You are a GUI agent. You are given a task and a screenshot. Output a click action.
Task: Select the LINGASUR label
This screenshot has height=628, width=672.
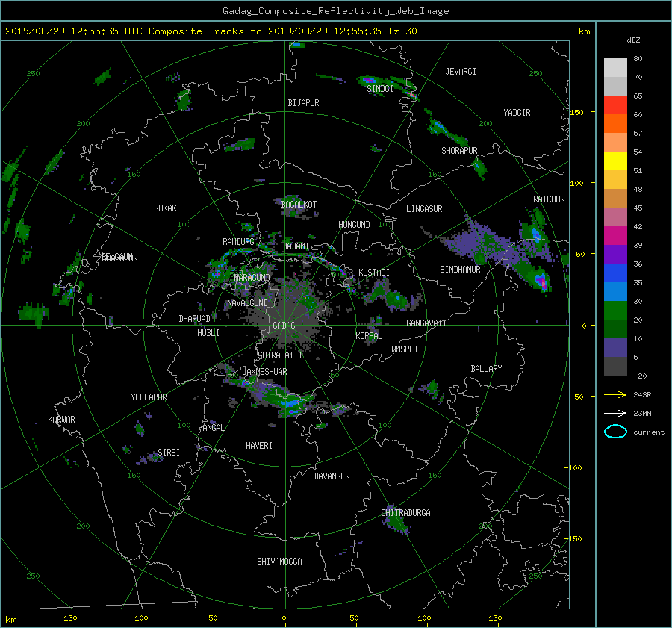click(x=424, y=209)
